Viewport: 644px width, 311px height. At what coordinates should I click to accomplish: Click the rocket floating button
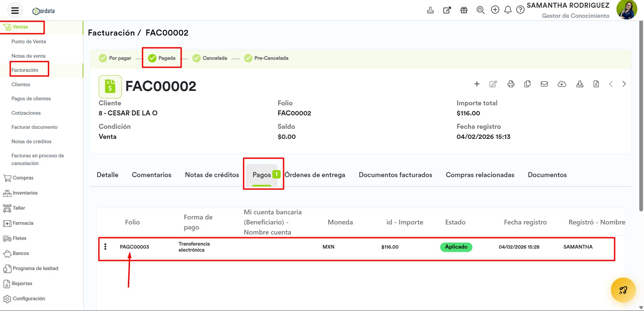pyautogui.click(x=623, y=290)
